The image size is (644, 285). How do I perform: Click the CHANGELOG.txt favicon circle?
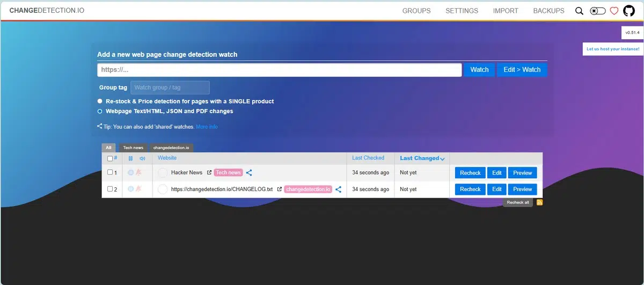point(163,189)
